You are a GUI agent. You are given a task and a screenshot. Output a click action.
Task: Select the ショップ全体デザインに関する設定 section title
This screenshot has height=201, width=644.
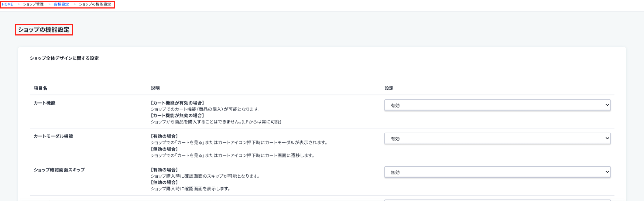64,58
